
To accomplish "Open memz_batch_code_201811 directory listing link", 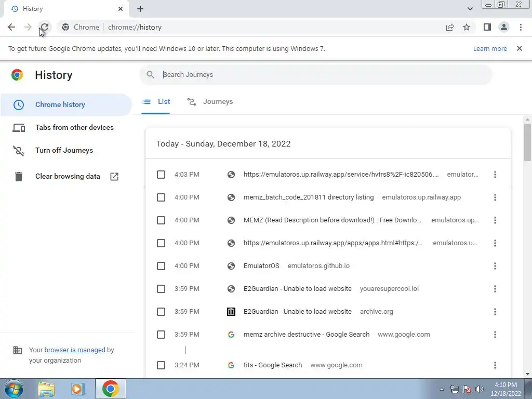I will point(309,197).
